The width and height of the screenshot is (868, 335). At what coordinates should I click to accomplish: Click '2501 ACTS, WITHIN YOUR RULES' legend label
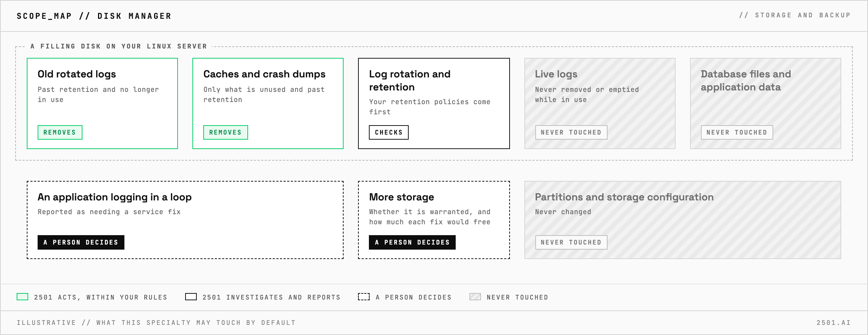pos(101,297)
